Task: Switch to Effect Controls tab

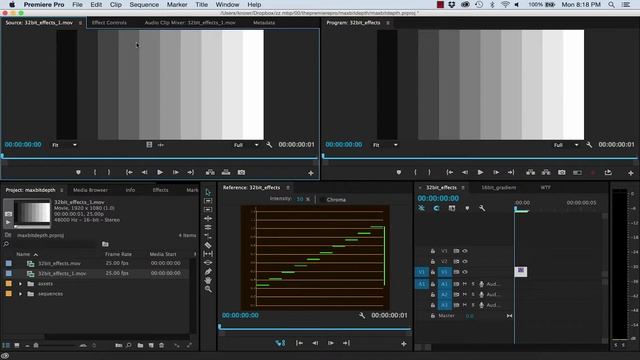Action: (x=109, y=23)
